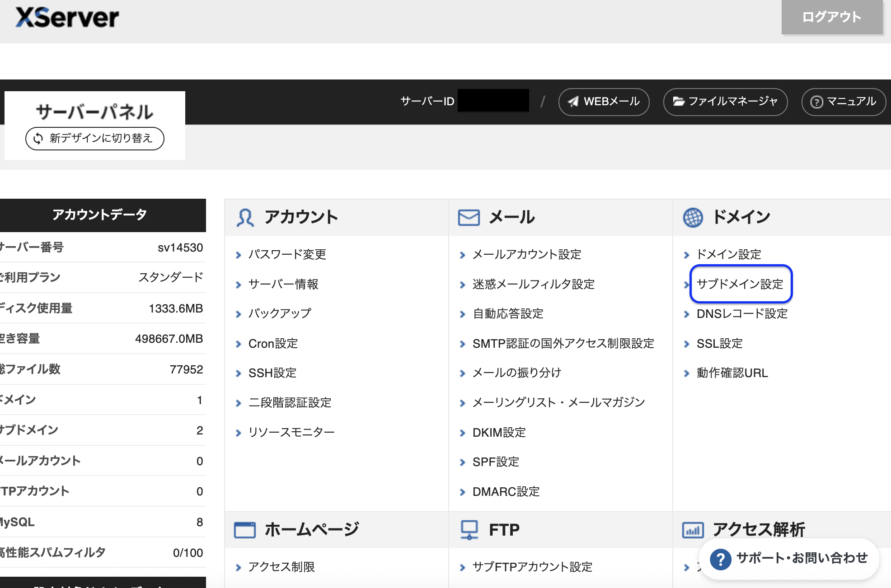Expand the サブドメイン設定 arrow
Screen dimensions: 891x588
(x=686, y=285)
